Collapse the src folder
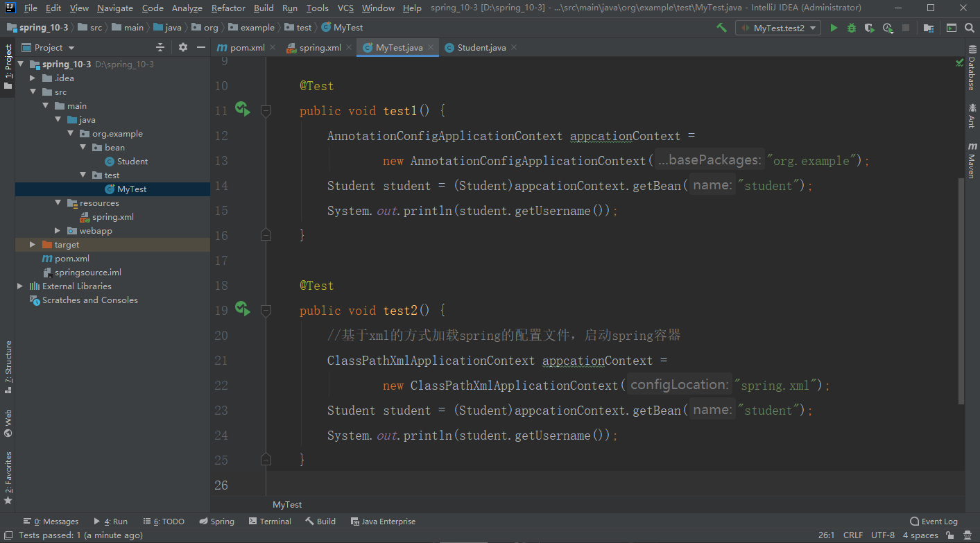The image size is (980, 543). coord(33,92)
